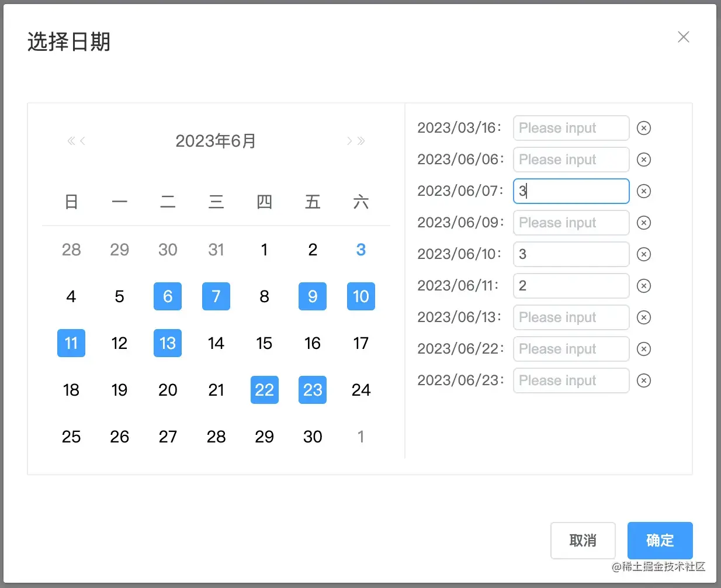Select June 1 in the calendar
Viewport: 721px width, 588px height.
(x=264, y=250)
